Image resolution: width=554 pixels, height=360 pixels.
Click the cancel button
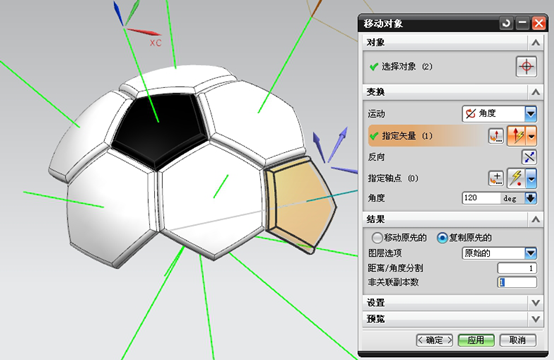(x=518, y=340)
